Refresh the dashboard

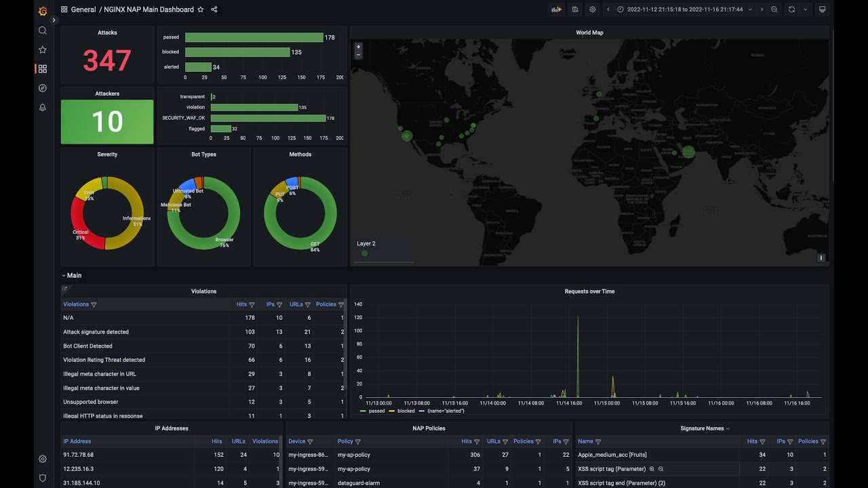[x=791, y=9]
